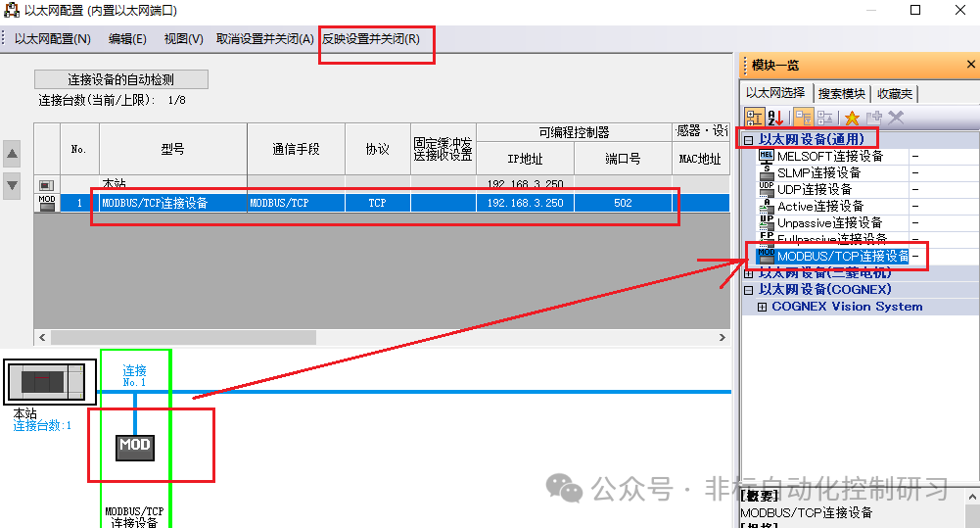980x528 pixels.
Task: Click the gray MOD device block in network diagram
Action: (x=135, y=445)
